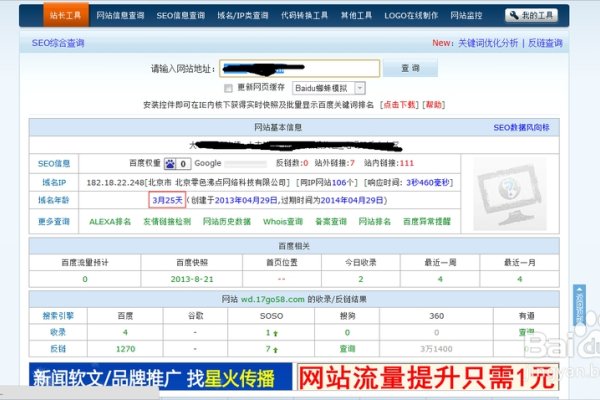Click the 百度 收录 value 4
600x400 pixels.
[125, 332]
